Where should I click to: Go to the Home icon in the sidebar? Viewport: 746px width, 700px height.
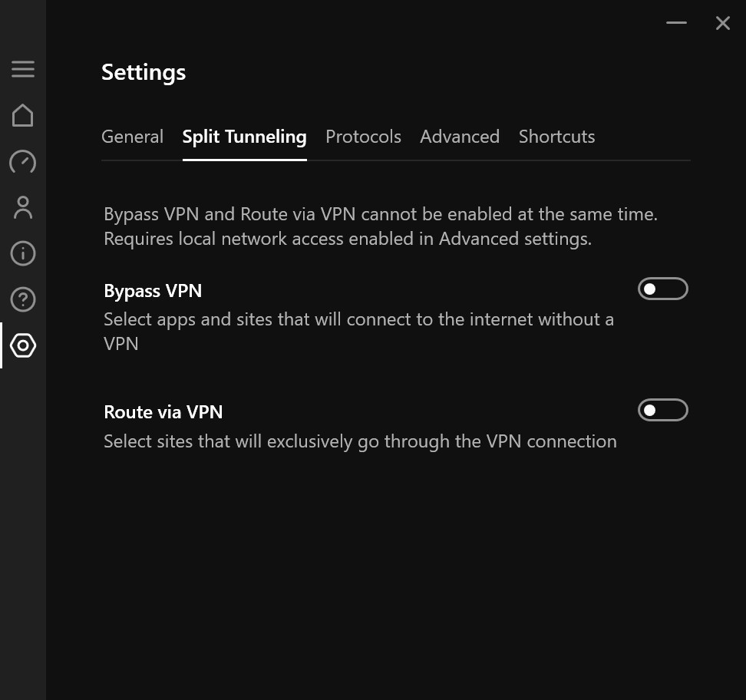[x=23, y=115]
